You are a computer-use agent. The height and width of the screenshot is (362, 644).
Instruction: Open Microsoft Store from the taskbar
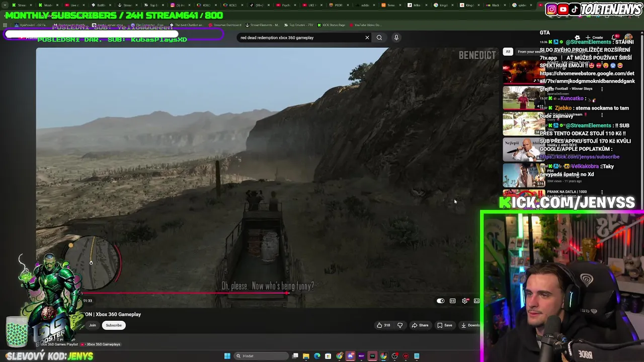coord(328,356)
